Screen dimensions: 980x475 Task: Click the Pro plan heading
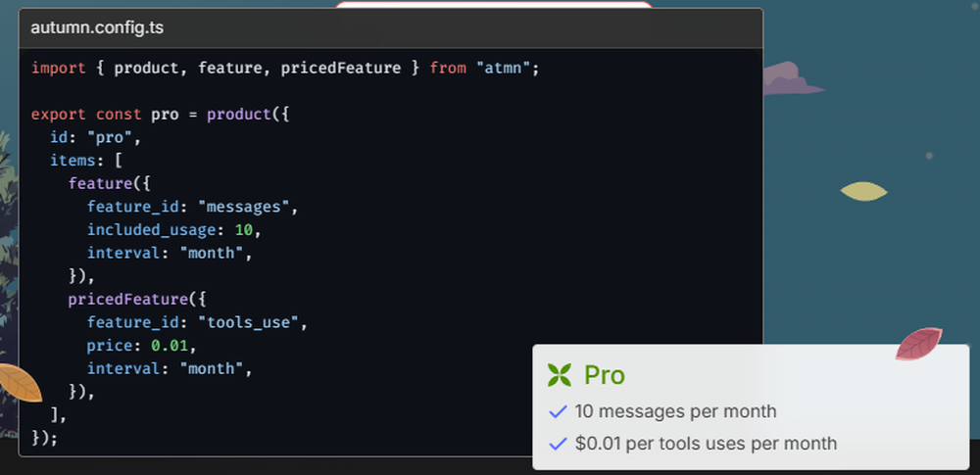tap(605, 375)
